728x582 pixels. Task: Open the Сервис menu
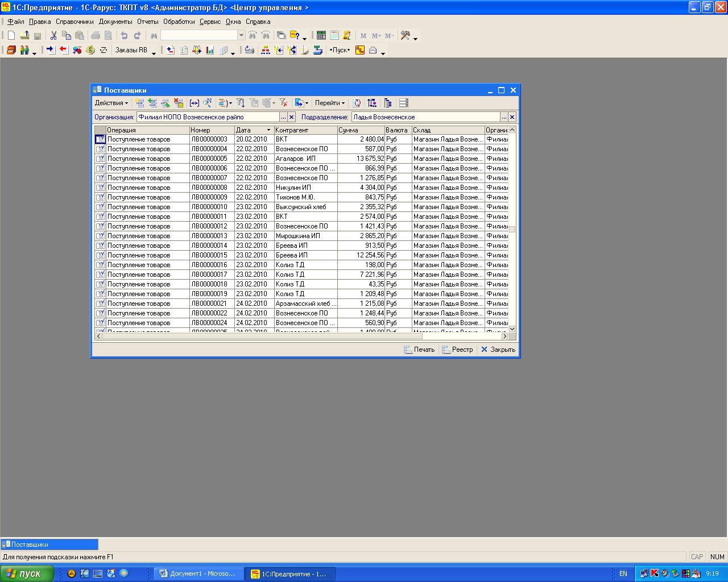click(x=210, y=22)
